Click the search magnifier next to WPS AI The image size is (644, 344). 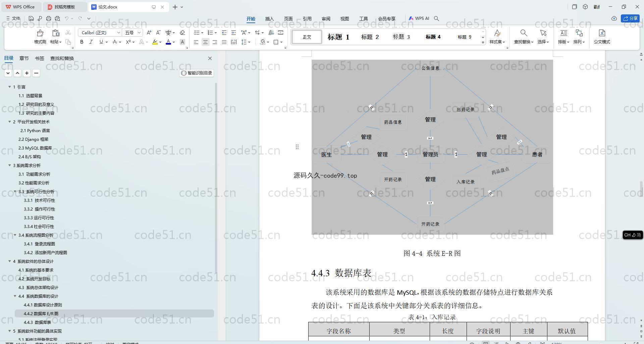[436, 18]
